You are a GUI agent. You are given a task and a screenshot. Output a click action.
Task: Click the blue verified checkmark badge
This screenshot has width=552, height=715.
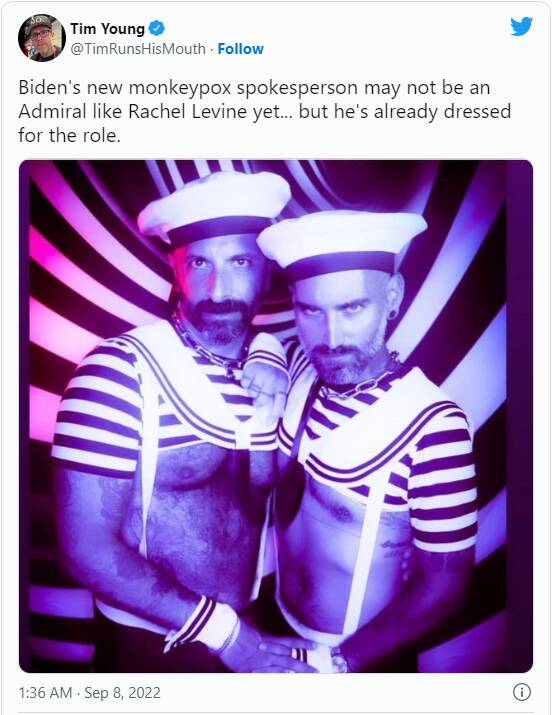(x=157, y=28)
